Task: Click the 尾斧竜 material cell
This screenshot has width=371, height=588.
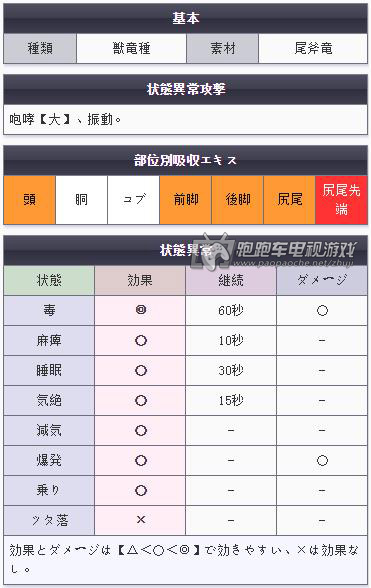Action: pos(313,48)
